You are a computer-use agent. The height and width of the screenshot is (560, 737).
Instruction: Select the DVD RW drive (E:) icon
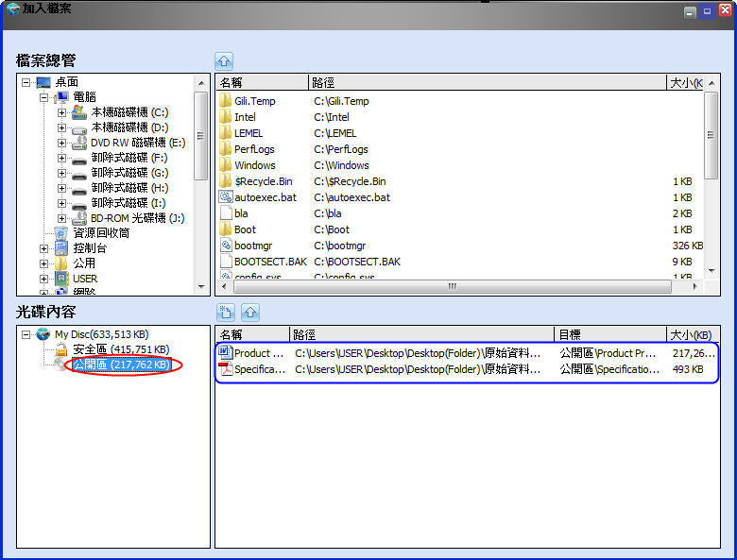coord(81,143)
